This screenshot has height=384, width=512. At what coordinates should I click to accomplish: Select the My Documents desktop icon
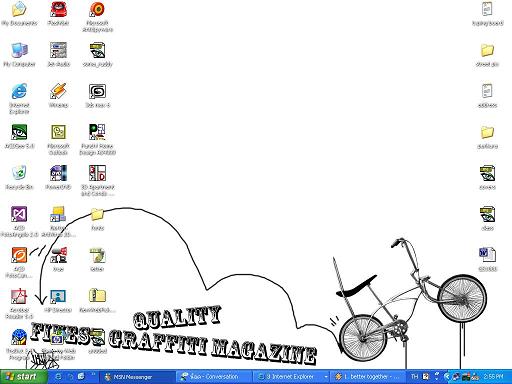tap(19, 14)
